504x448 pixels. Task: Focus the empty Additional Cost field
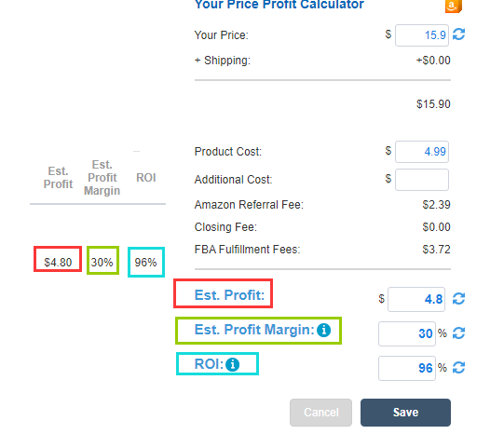pos(422,180)
